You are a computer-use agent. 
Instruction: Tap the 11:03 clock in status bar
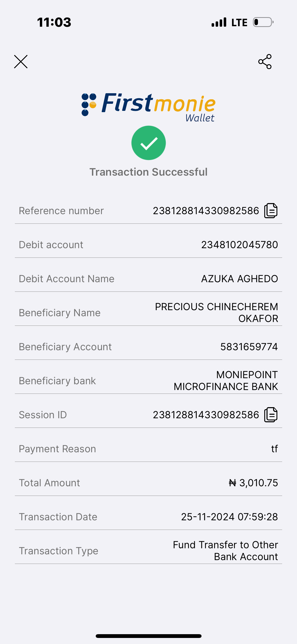coord(54,22)
